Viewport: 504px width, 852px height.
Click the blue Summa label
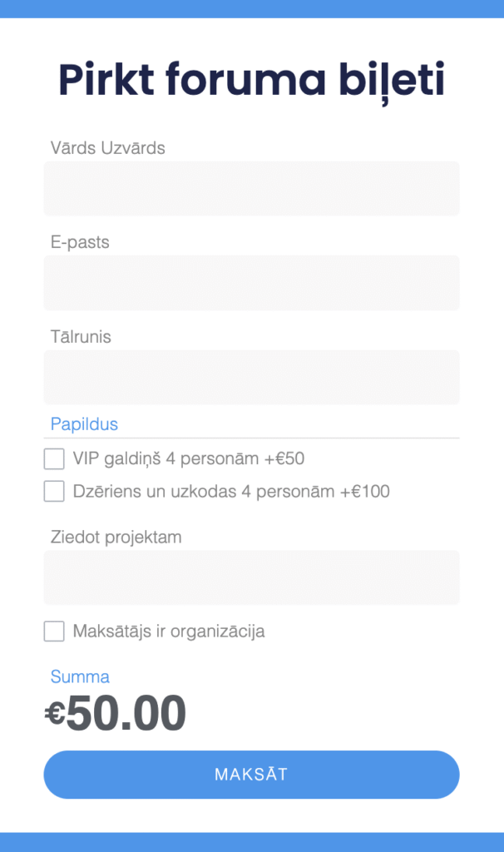pyautogui.click(x=80, y=676)
